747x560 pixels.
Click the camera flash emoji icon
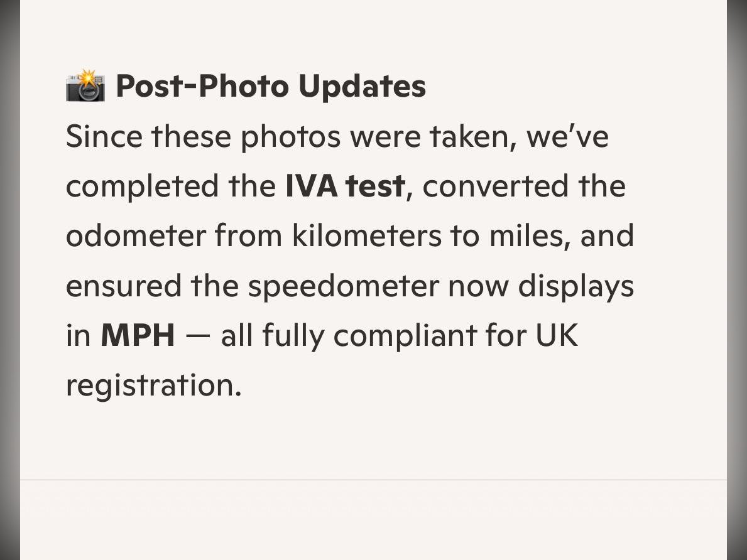[x=85, y=85]
